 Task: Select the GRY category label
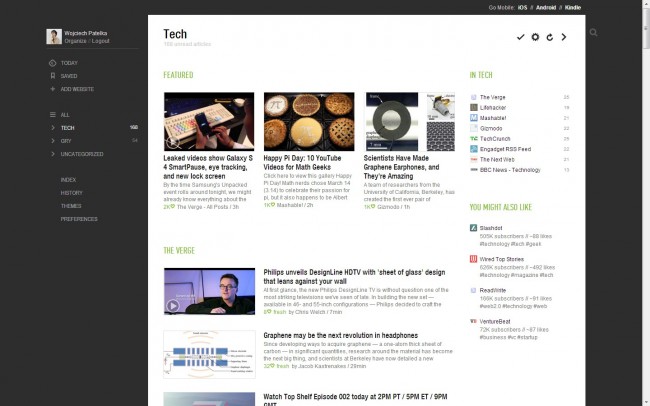click(x=66, y=141)
